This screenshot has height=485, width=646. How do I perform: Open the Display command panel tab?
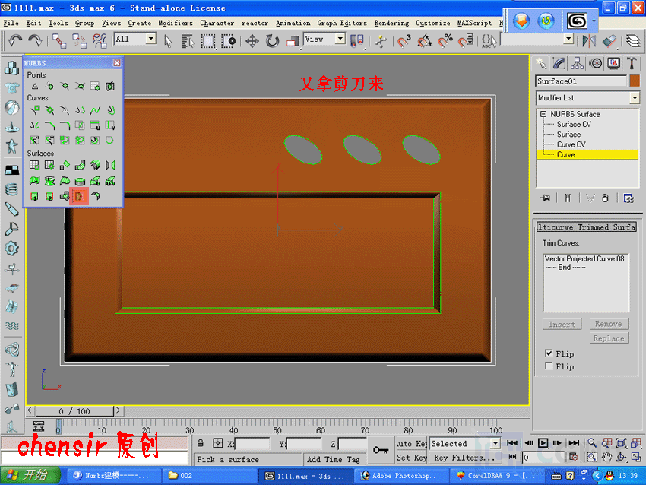613,63
